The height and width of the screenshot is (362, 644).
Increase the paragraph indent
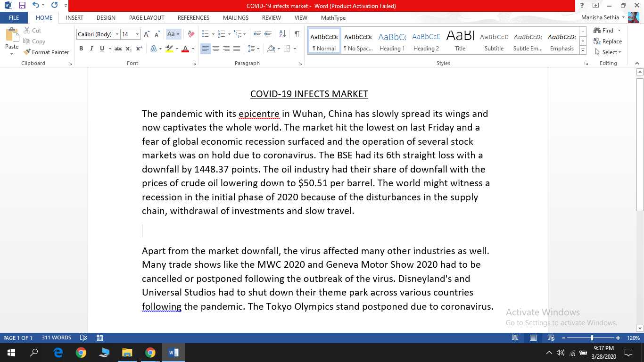[268, 34]
